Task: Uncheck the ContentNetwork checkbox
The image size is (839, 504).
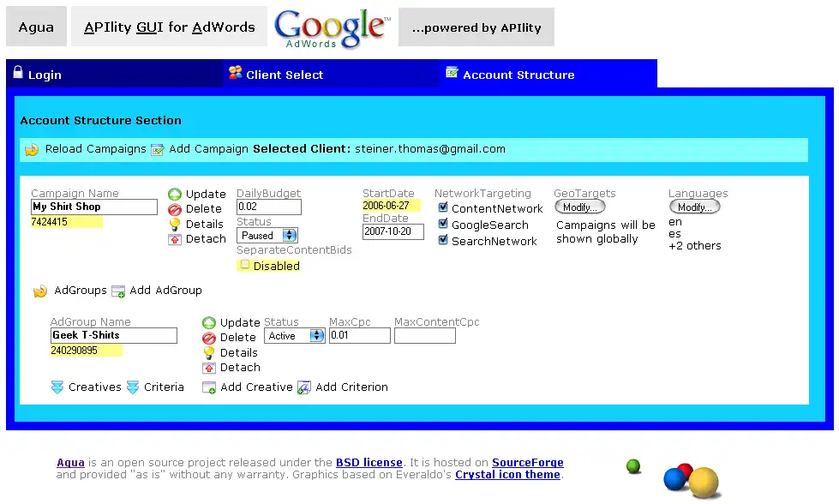Action: point(442,207)
